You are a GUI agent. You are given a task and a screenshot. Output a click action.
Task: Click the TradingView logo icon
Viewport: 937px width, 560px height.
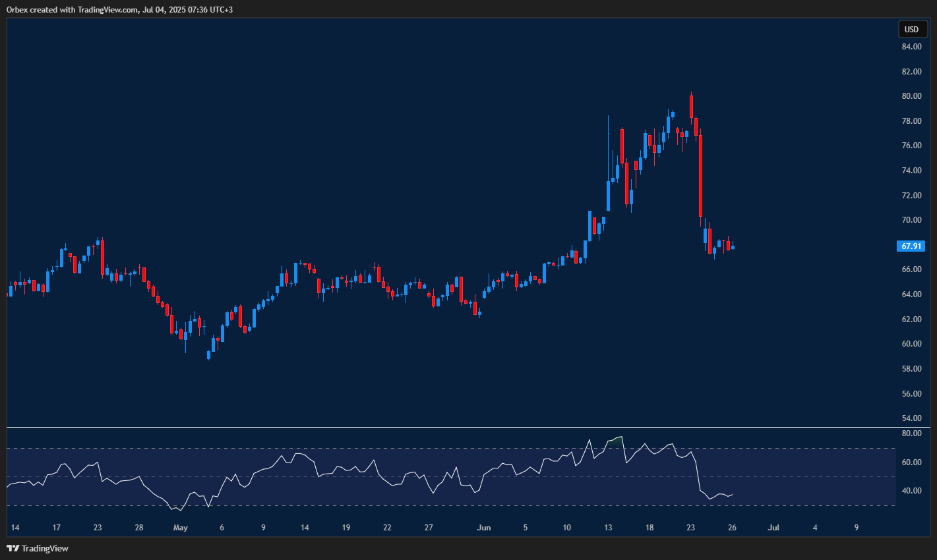click(11, 547)
